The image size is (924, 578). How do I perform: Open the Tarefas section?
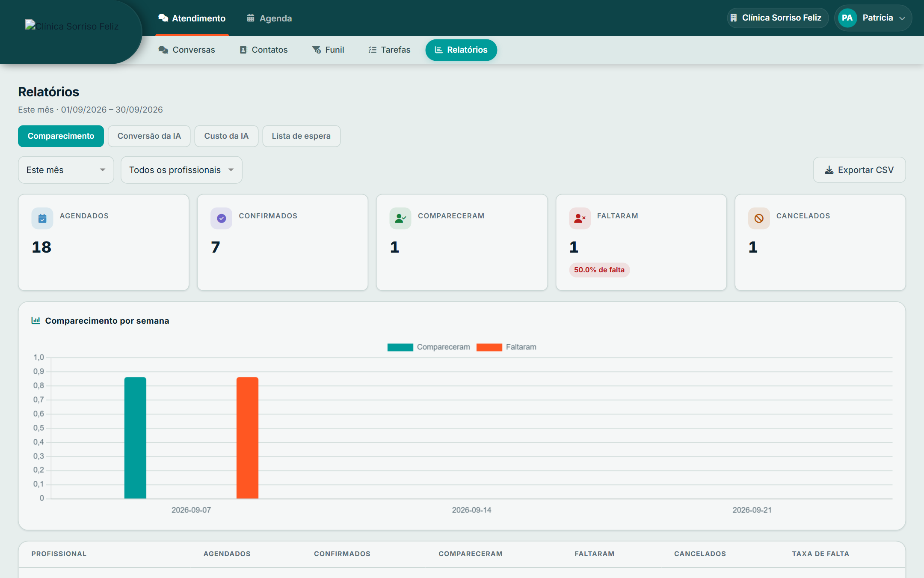click(389, 50)
